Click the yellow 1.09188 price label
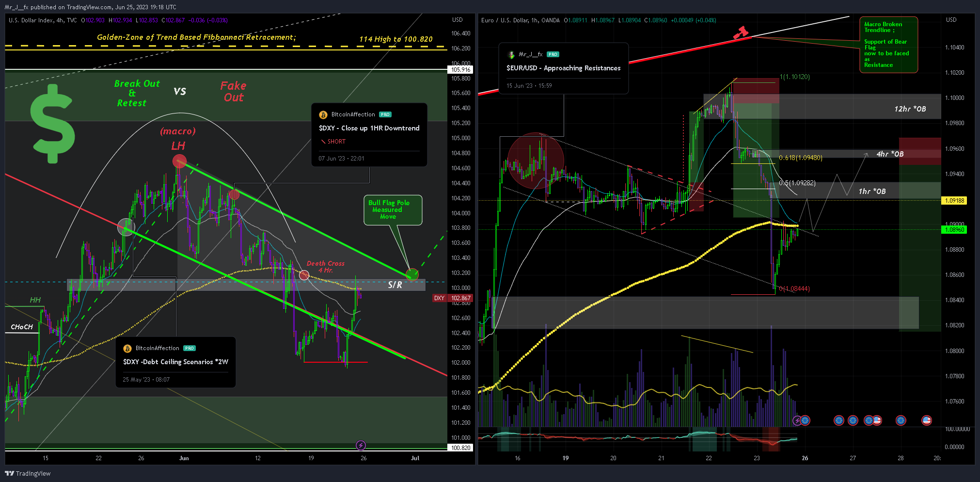 tap(954, 200)
